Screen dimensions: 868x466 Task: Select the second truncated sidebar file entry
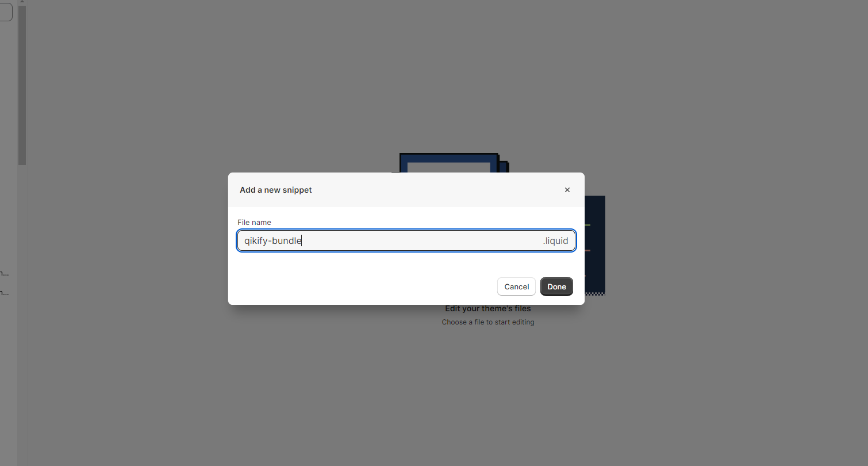coord(4,293)
